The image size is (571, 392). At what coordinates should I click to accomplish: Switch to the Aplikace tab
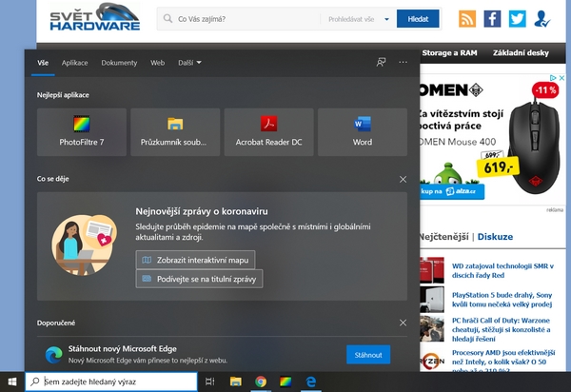point(74,63)
